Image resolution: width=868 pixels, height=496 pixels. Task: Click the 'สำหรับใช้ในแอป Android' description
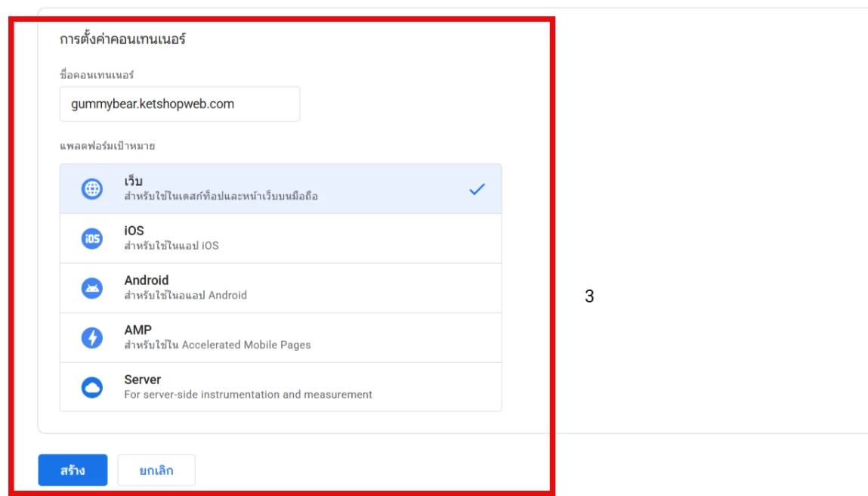185,295
